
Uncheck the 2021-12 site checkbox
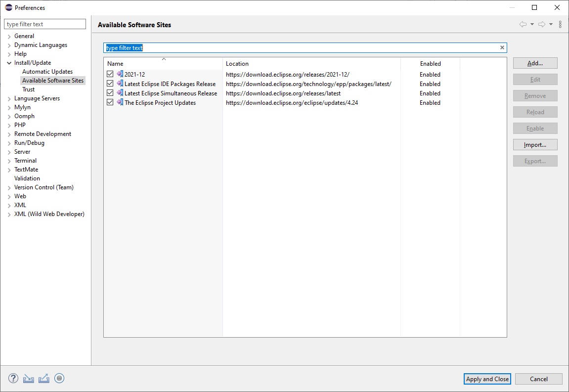pyautogui.click(x=110, y=74)
